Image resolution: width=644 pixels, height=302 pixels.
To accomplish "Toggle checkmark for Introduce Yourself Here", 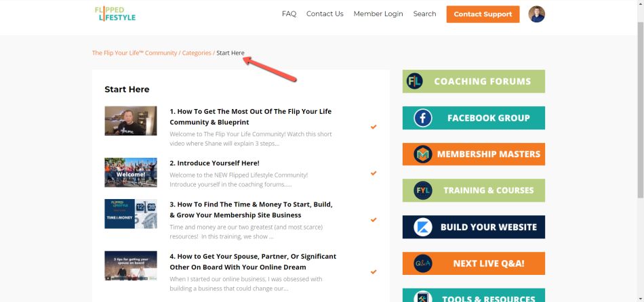I will [x=374, y=173].
